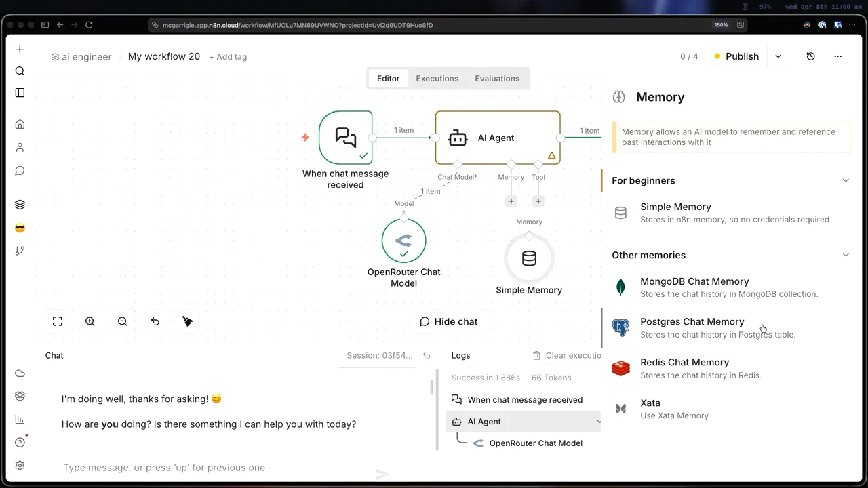Image resolution: width=868 pixels, height=488 pixels.
Task: Reload the page with browser refresh
Action: coord(89,25)
